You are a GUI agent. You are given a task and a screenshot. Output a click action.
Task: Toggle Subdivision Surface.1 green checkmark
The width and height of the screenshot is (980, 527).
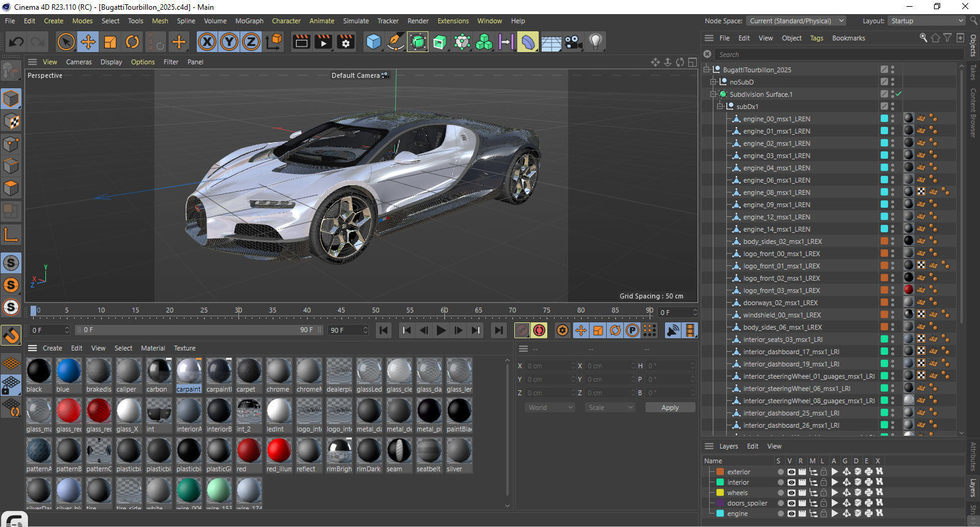[898, 94]
